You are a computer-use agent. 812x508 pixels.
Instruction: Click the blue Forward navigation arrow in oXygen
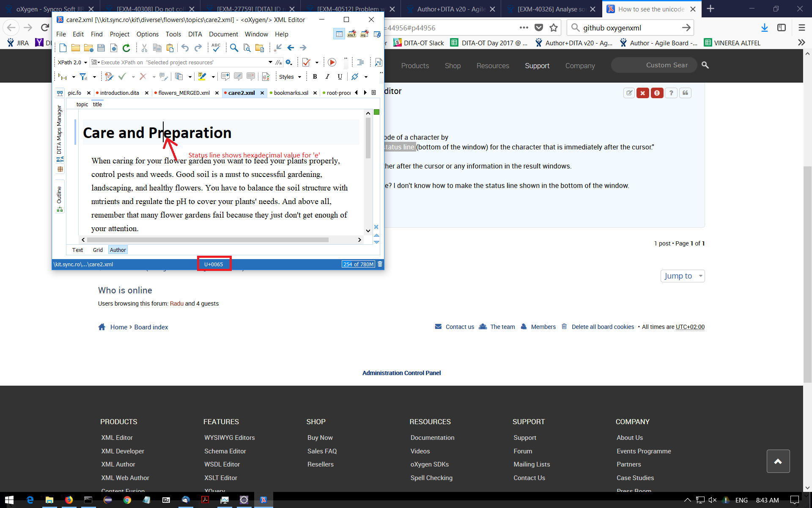tap(303, 48)
